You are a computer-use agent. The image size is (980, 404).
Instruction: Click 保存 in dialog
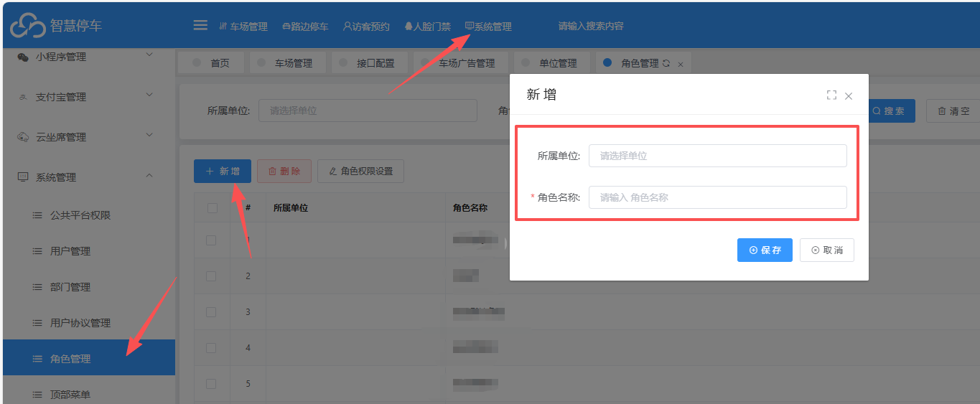[765, 250]
